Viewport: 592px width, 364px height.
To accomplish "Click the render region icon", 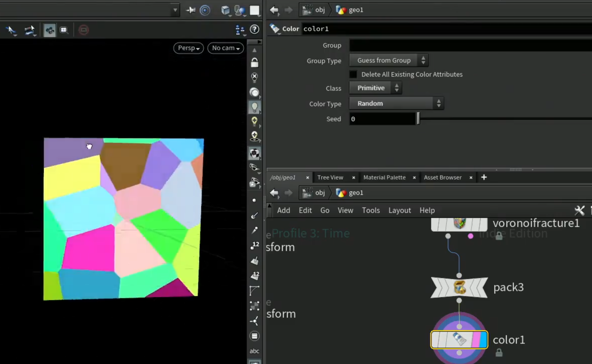I will coord(64,30).
